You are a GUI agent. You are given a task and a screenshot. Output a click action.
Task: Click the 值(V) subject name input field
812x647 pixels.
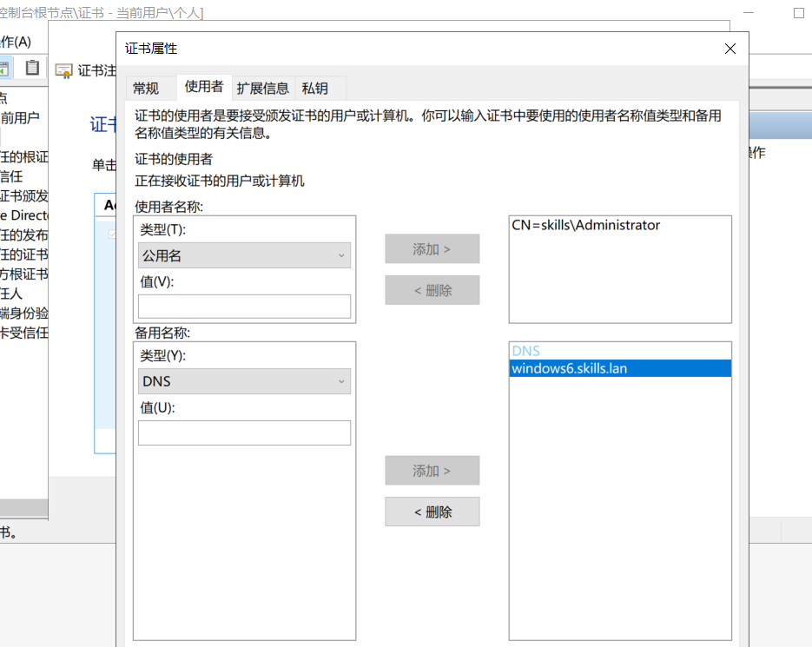point(244,307)
